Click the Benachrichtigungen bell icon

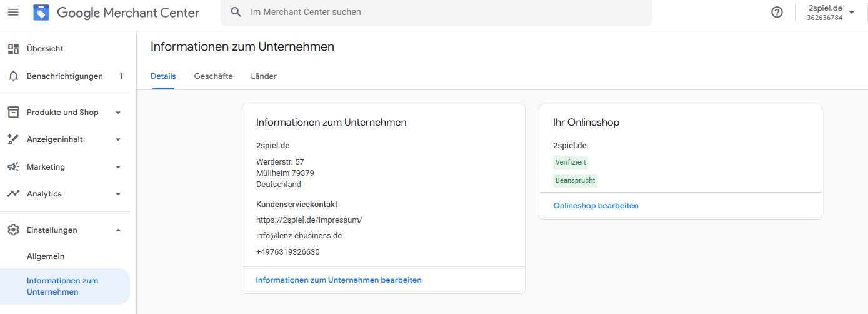pos(13,76)
